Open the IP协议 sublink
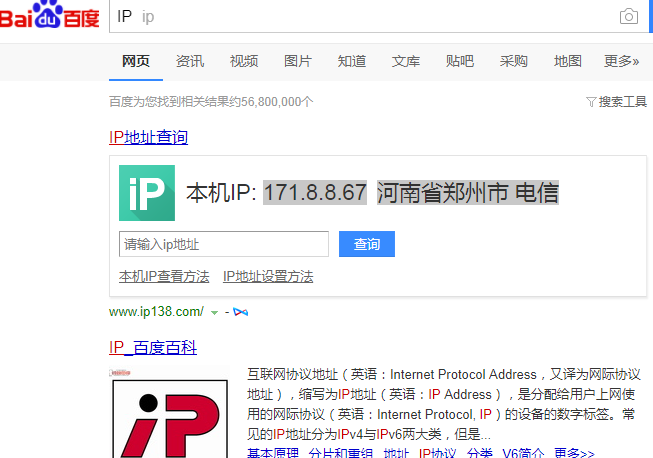Screen dimensions: 653x458 coord(437,453)
